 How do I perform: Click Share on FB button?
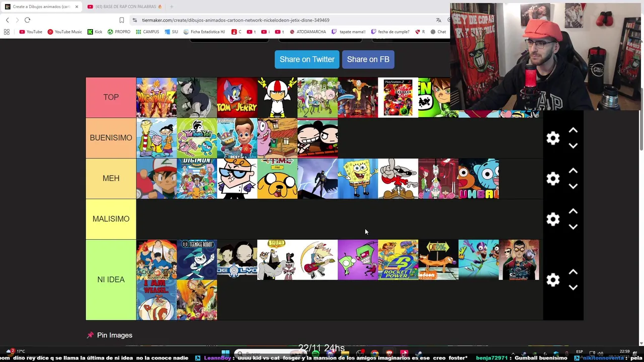point(368,59)
